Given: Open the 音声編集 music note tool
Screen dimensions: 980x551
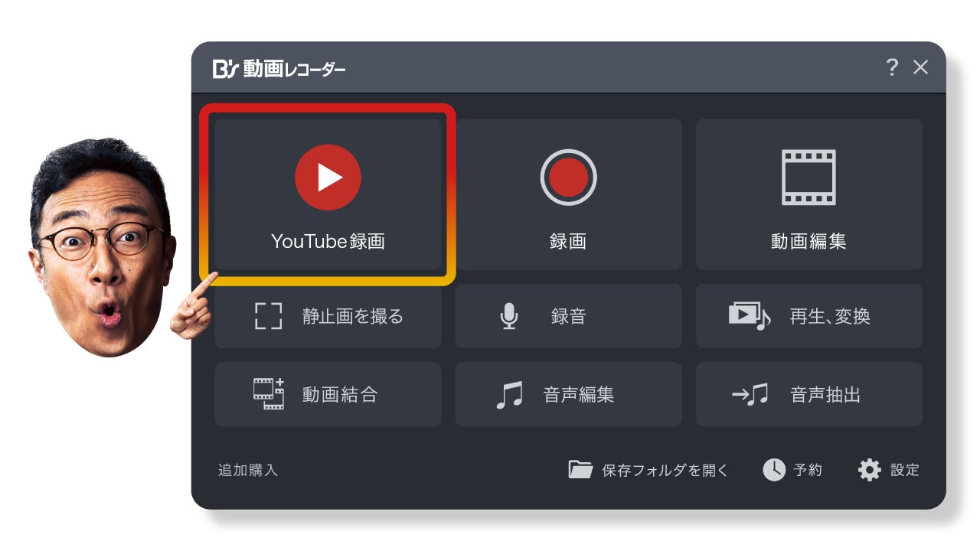Looking at the screenshot, I should point(568,394).
